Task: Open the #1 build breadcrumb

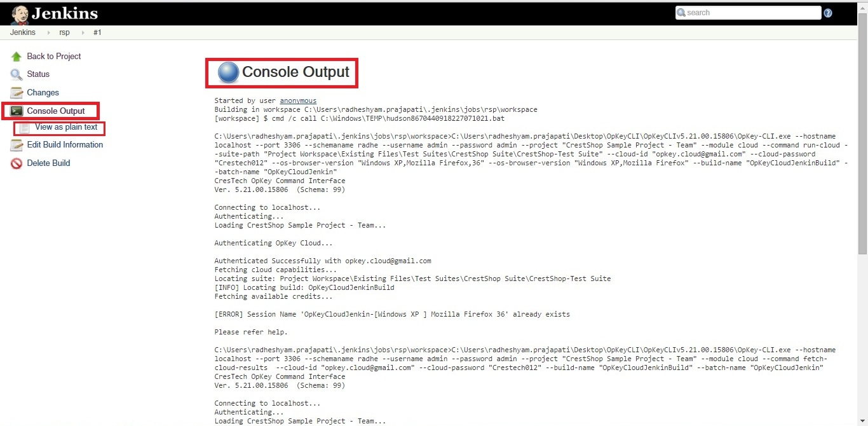Action: 97,32
